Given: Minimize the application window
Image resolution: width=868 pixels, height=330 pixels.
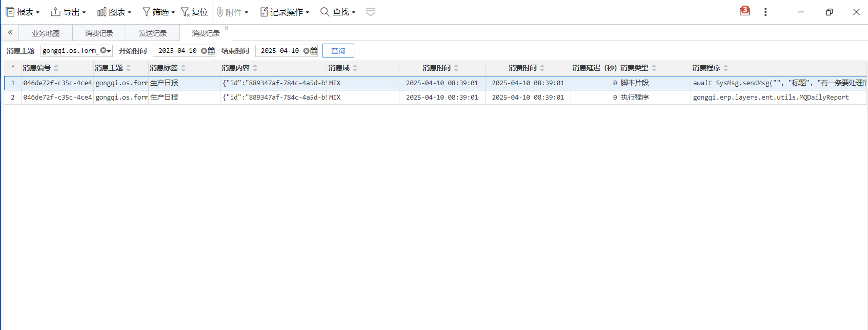Looking at the screenshot, I should tap(801, 12).
